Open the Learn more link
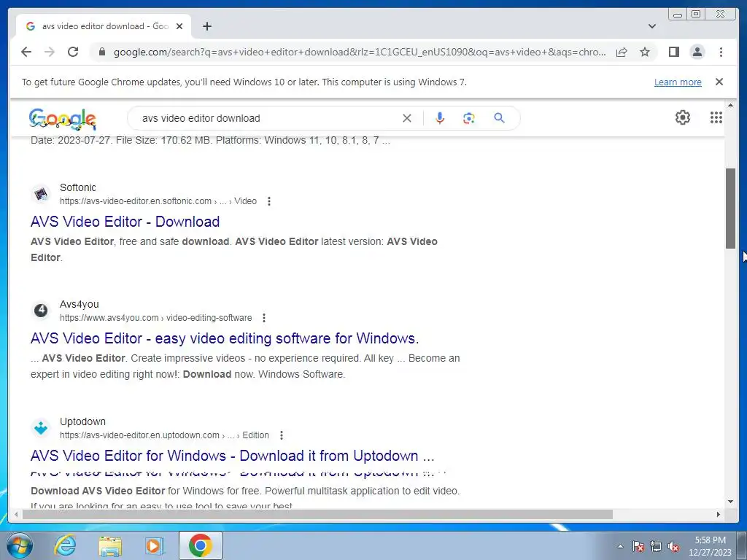This screenshot has width=747, height=560. (x=678, y=82)
